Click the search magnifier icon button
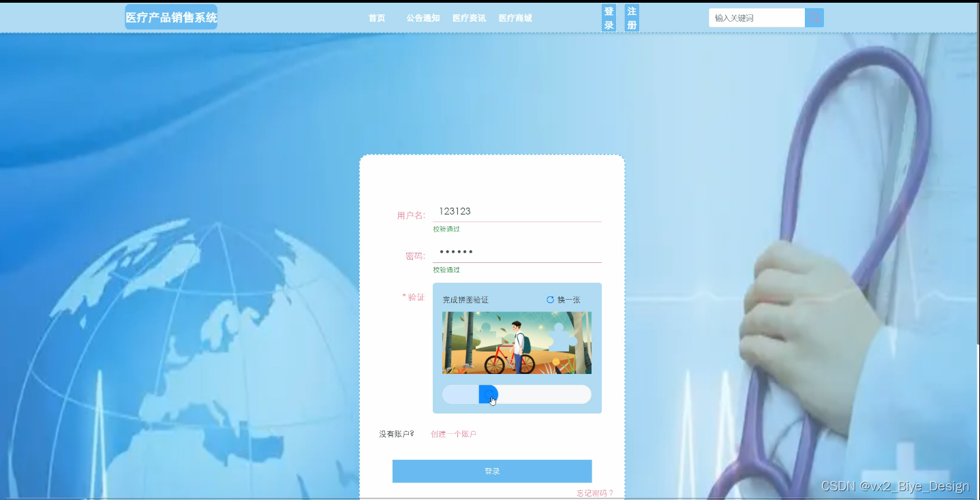 tap(814, 18)
